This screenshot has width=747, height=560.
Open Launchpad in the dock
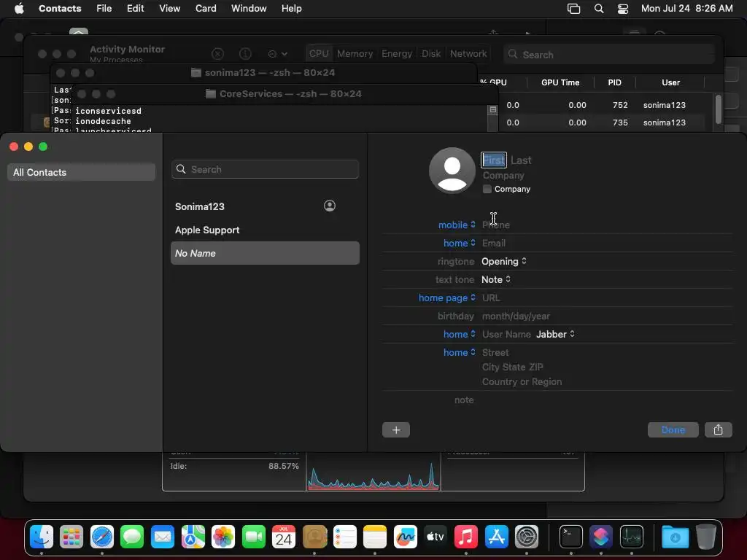71,537
